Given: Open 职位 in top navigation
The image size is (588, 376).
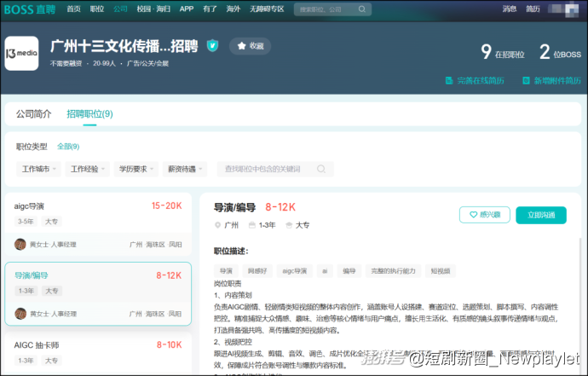Looking at the screenshot, I should [x=97, y=9].
